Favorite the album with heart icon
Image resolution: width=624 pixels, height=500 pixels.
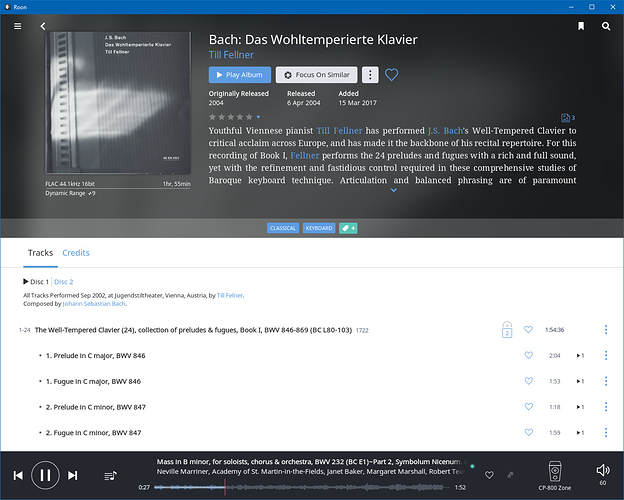point(391,74)
